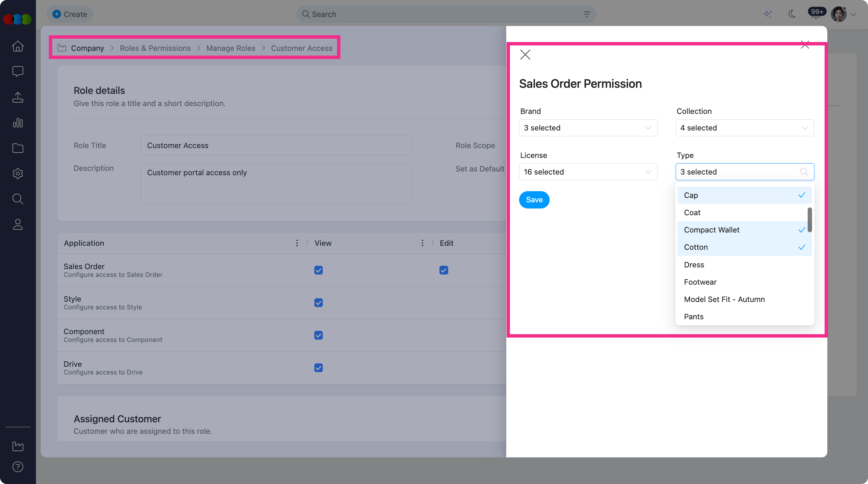Select Pants option in Type list
The image size is (868, 484).
pos(744,317)
